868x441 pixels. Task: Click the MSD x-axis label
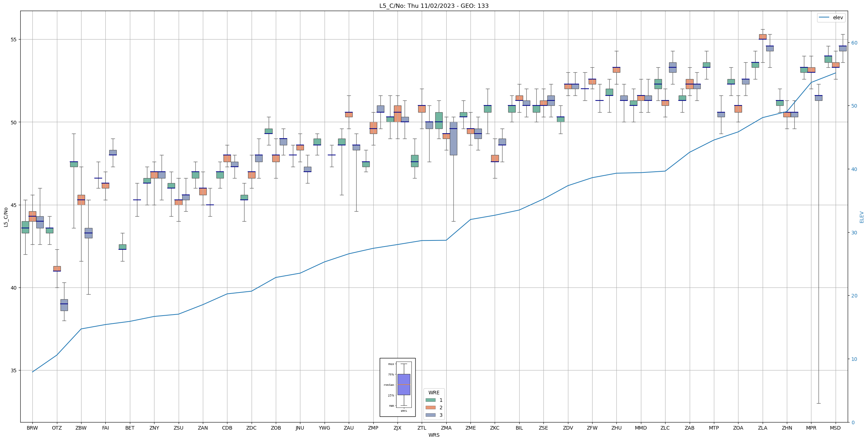pos(836,428)
